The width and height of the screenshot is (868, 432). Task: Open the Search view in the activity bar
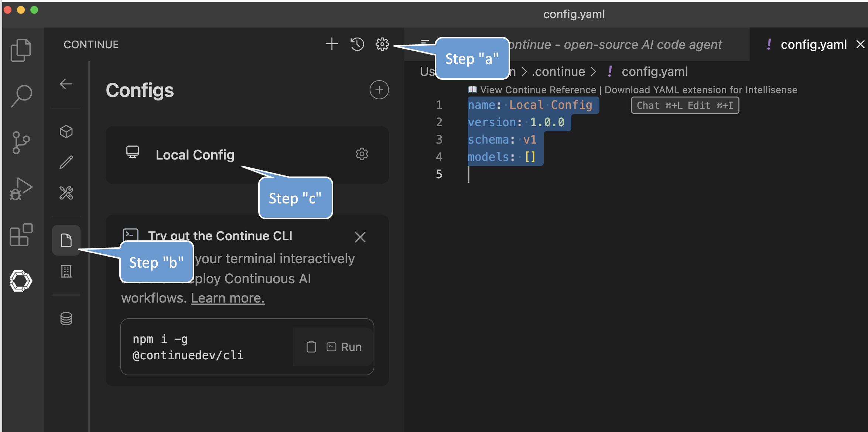[x=21, y=96]
